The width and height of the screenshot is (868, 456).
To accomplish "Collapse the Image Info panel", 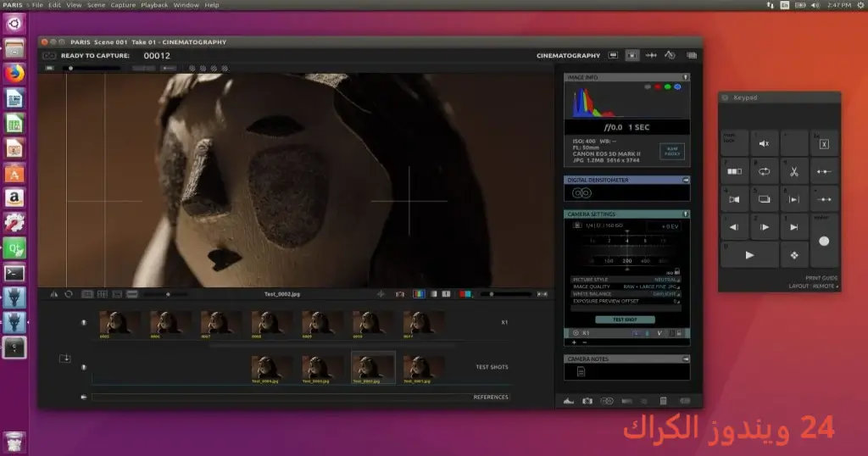I will click(x=685, y=77).
